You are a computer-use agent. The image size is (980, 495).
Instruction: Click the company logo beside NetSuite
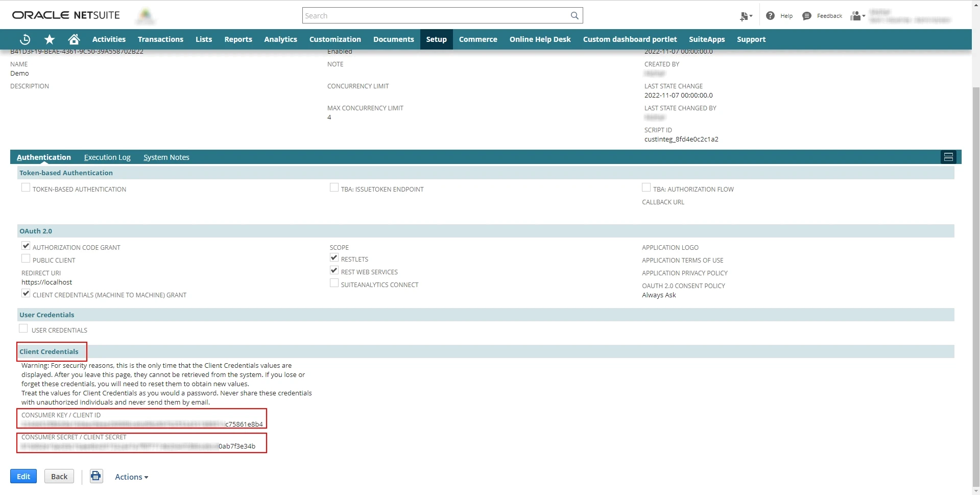[x=146, y=16]
